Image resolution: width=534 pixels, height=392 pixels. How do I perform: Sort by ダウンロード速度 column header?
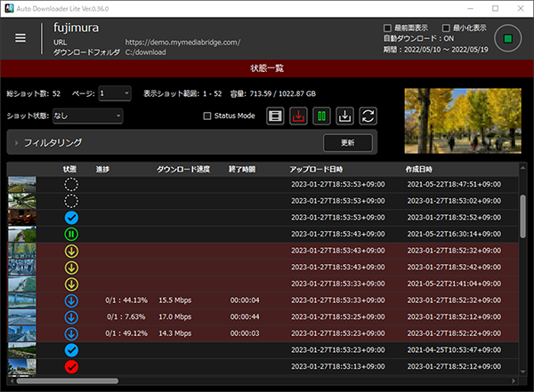[184, 169]
